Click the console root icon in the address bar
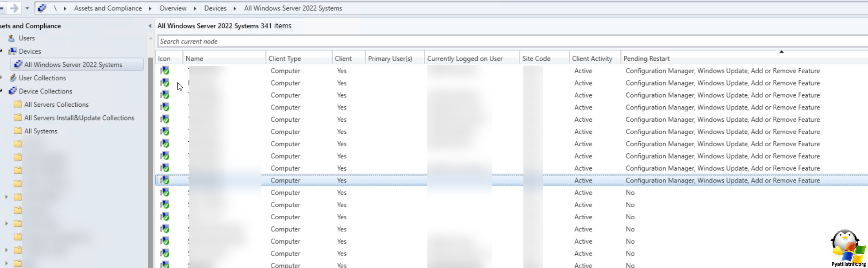The width and height of the screenshot is (868, 268). (42, 8)
